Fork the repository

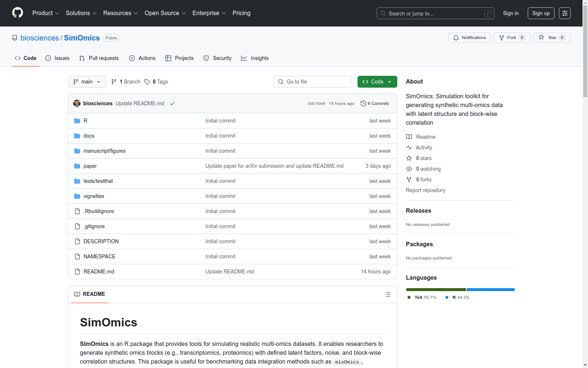pos(512,38)
